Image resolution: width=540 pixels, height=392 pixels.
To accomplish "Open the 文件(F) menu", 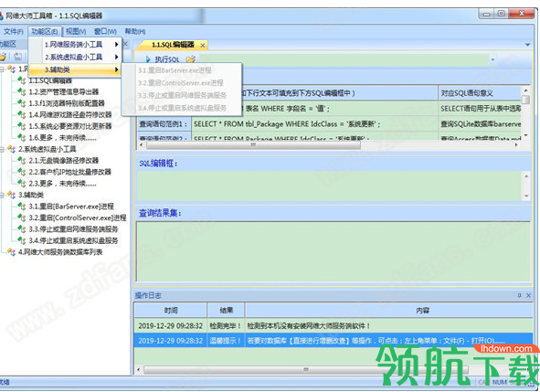I will point(13,32).
